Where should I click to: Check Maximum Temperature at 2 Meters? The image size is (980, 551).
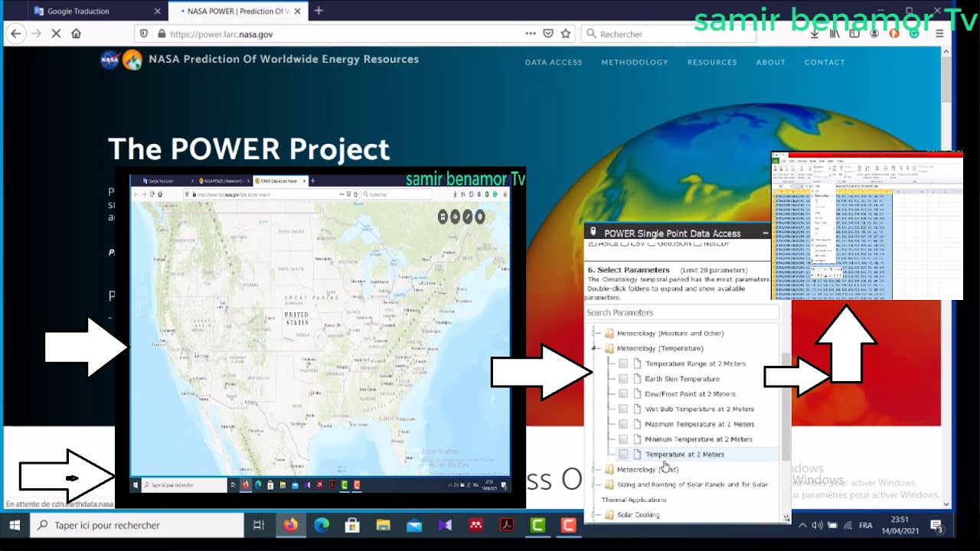(x=623, y=424)
